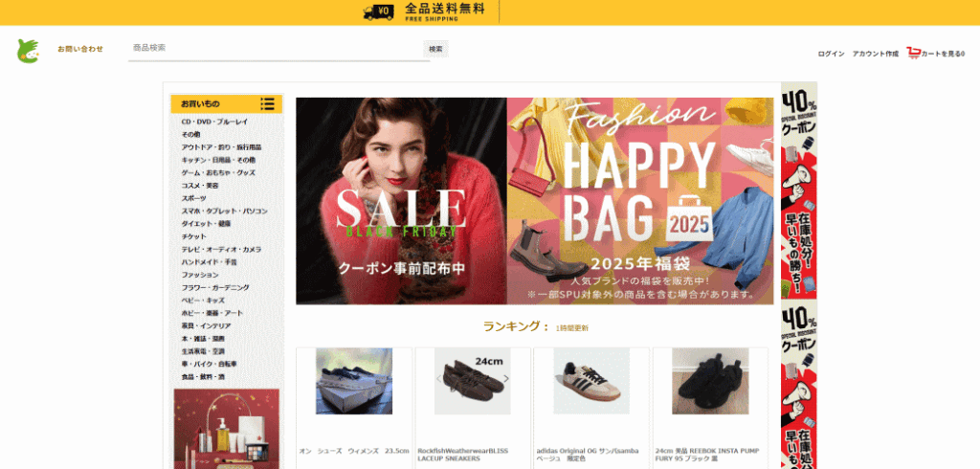Click the right arrow on Rockfish shoe image
Image resolution: width=980 pixels, height=469 pixels.
pos(506,379)
